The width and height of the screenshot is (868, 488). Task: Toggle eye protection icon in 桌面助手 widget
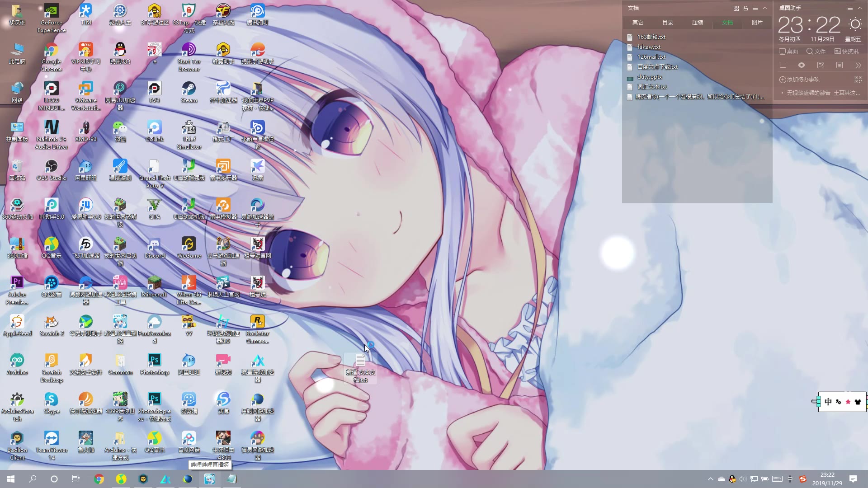802,66
